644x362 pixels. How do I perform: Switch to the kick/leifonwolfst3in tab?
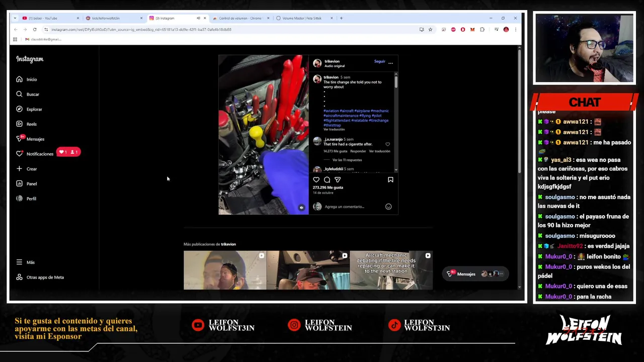coord(113,18)
